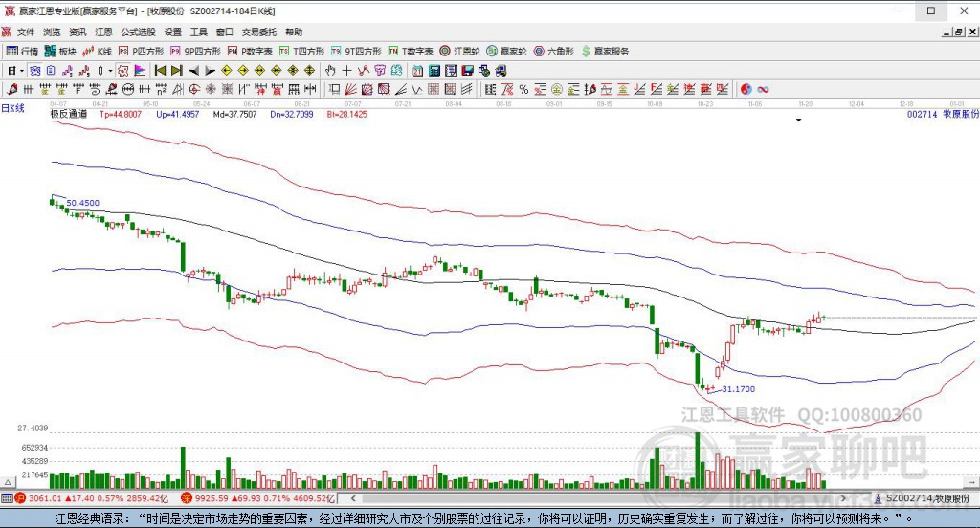Click the horizontal scrollbar left arrow
This screenshot has height=528, width=980.
353,498
